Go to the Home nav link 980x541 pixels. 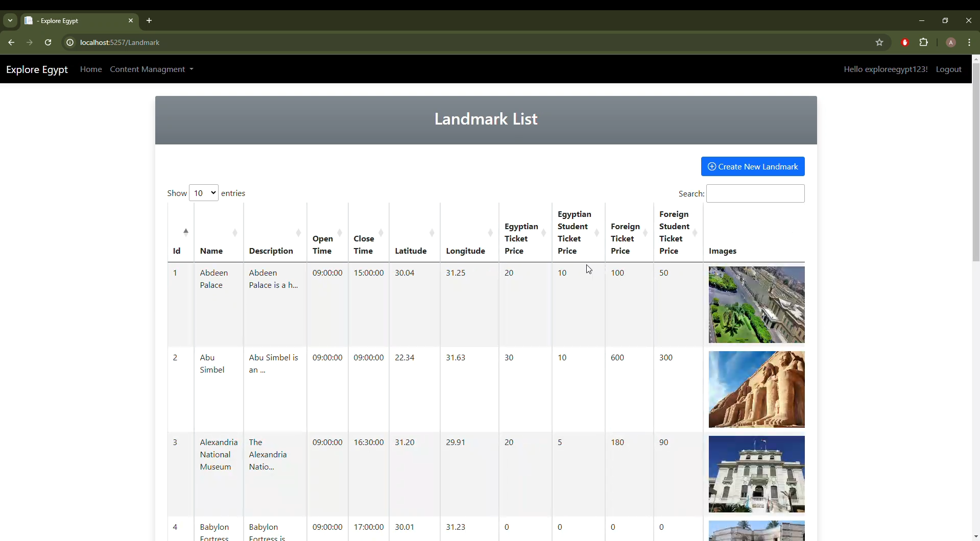[91, 69]
